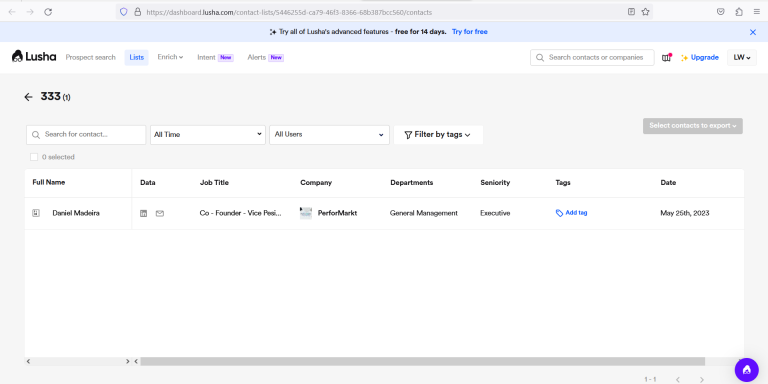This screenshot has width=768, height=384.
Task: Click the Tags column header
Action: tap(563, 183)
